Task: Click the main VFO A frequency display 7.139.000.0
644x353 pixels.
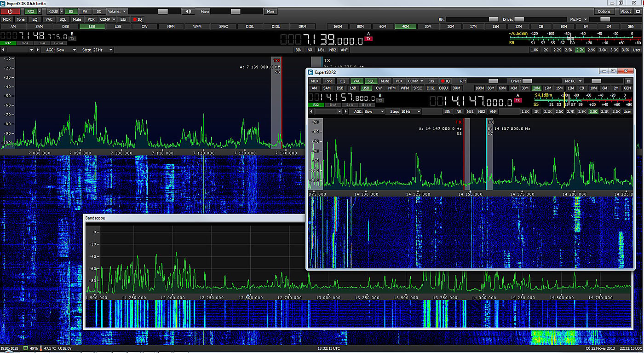Action: pos(322,40)
